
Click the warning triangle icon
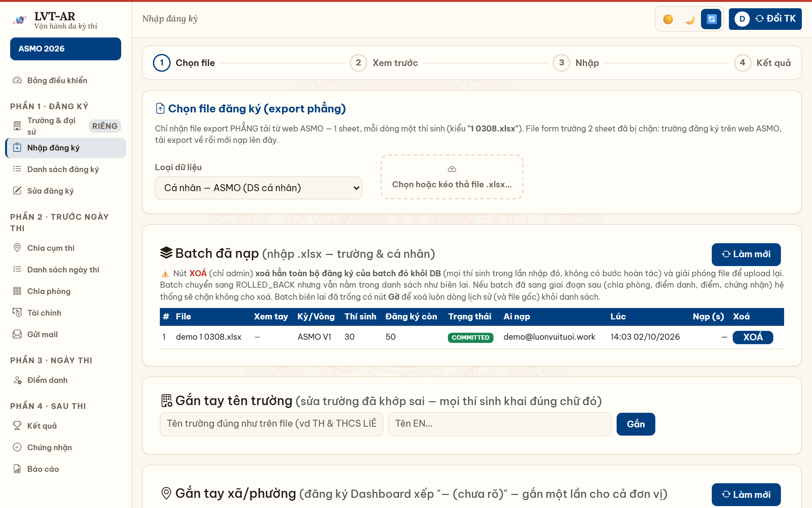[x=165, y=274]
